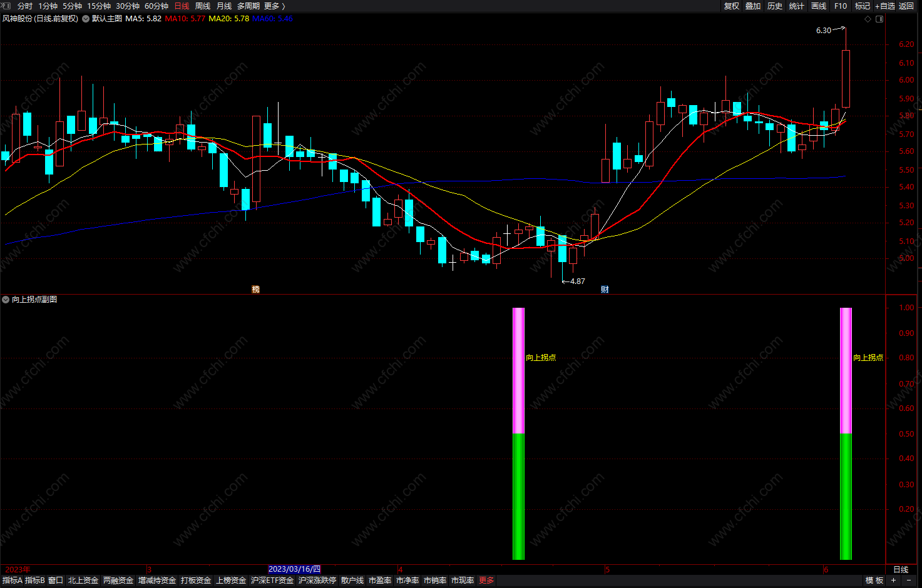This screenshot has width=922, height=588.
Task: Click the red MA10: 5.77 label
Action: coord(185,19)
